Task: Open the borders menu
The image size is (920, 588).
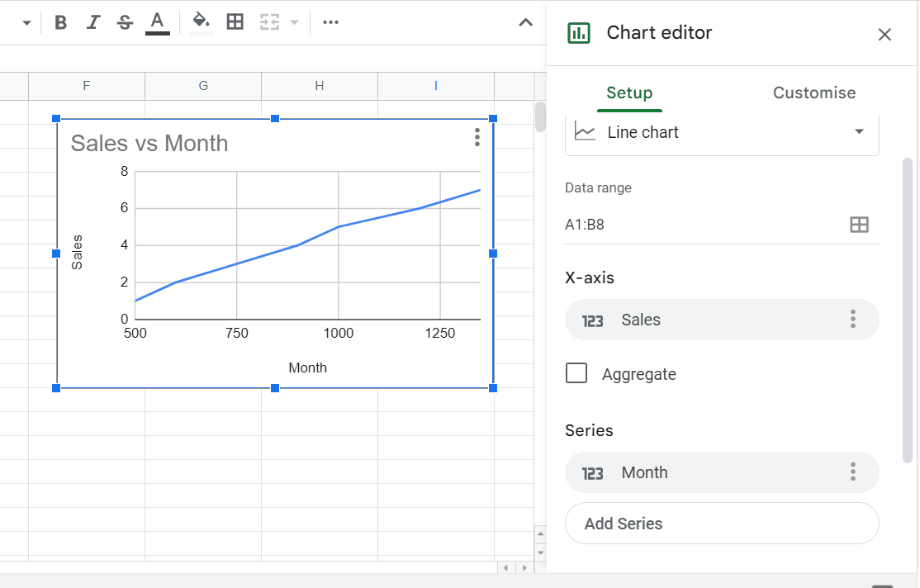Action: (235, 22)
